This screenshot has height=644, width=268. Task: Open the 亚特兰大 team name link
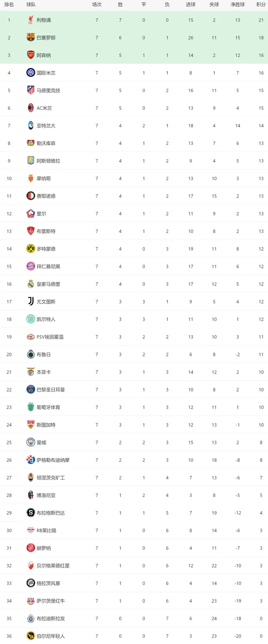coord(46,125)
